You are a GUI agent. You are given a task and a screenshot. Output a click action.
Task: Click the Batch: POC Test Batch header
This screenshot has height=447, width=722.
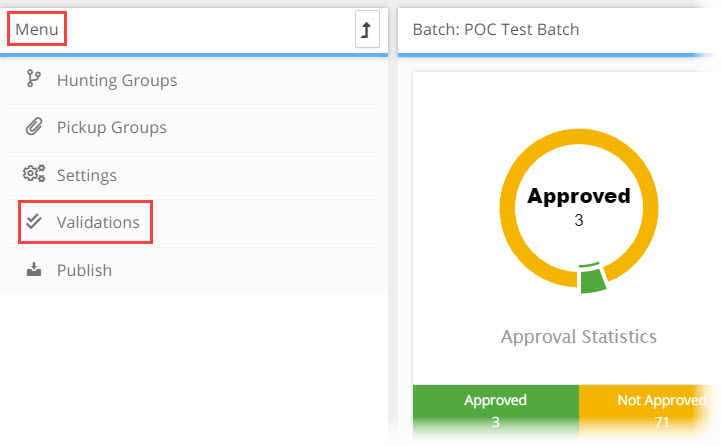(496, 29)
